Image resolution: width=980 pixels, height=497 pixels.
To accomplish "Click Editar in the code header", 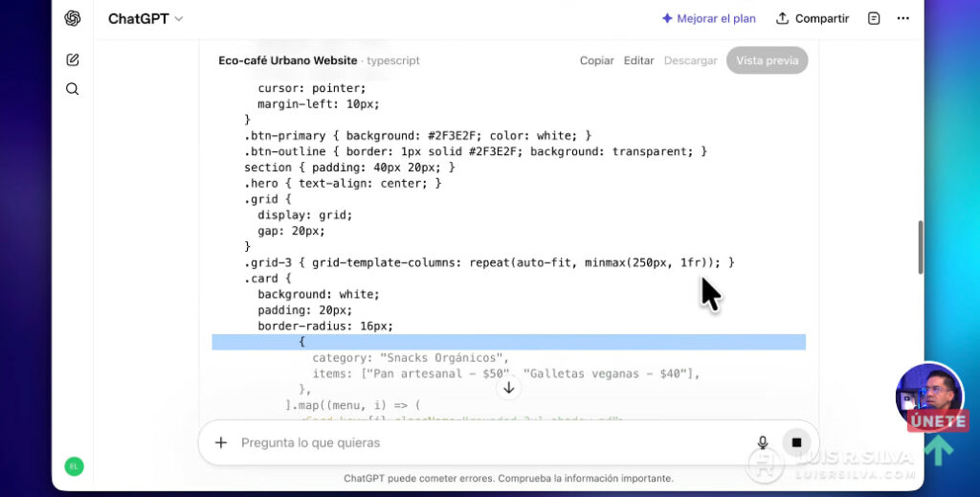I will coord(638,60).
